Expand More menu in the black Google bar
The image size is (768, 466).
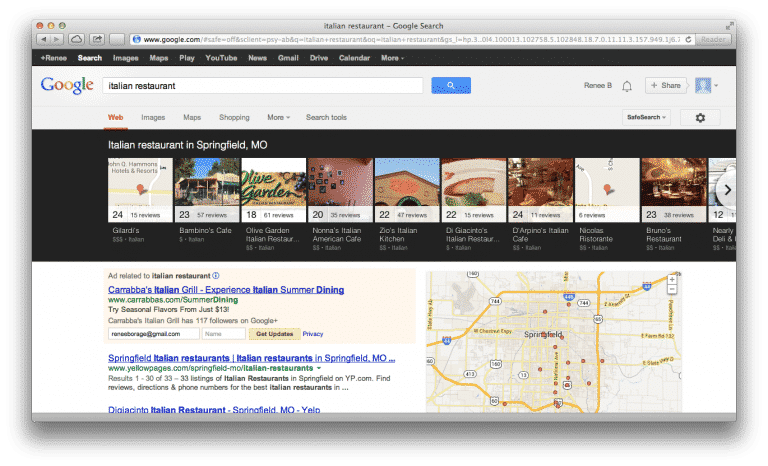pyautogui.click(x=392, y=58)
